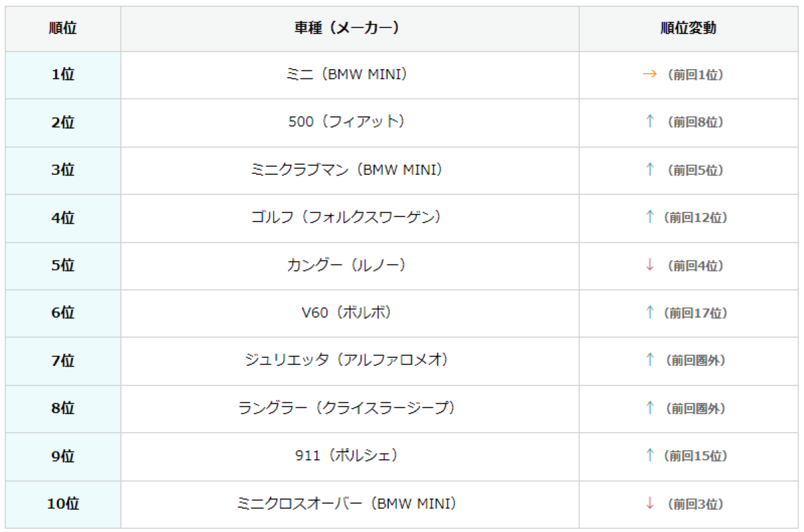Click the orange right arrow in 1位 row
The width and height of the screenshot is (804, 532).
point(649,74)
